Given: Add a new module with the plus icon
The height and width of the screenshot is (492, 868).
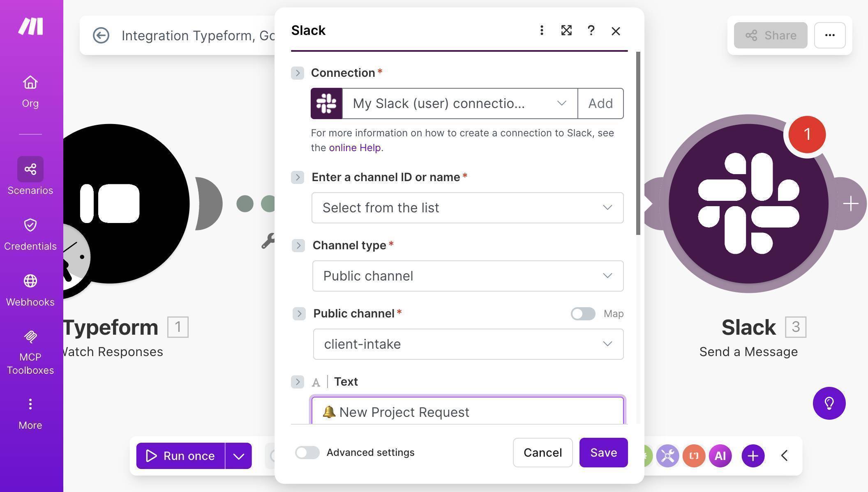Looking at the screenshot, I should click(x=752, y=455).
